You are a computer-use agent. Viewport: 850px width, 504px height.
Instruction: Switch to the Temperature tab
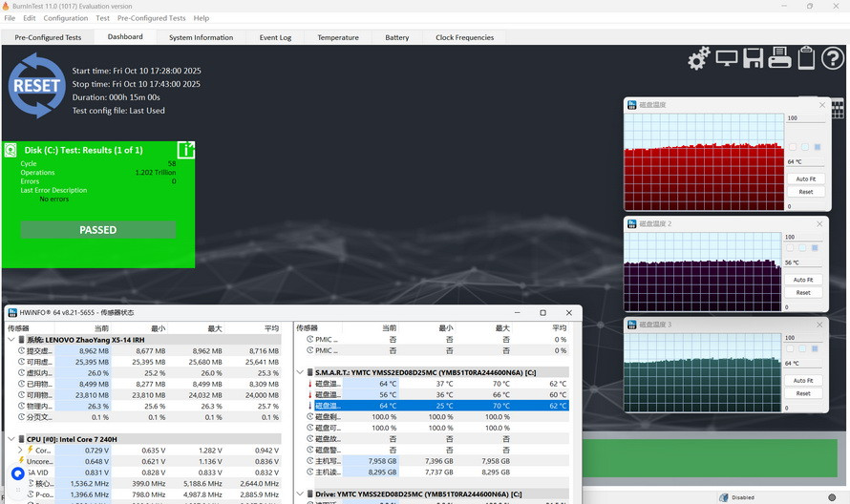[x=338, y=37]
